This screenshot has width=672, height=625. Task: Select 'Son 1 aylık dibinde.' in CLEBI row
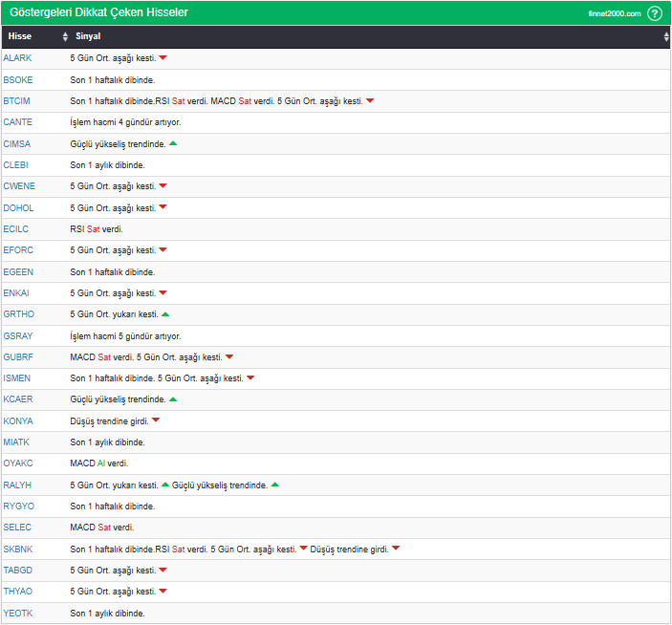pos(108,165)
